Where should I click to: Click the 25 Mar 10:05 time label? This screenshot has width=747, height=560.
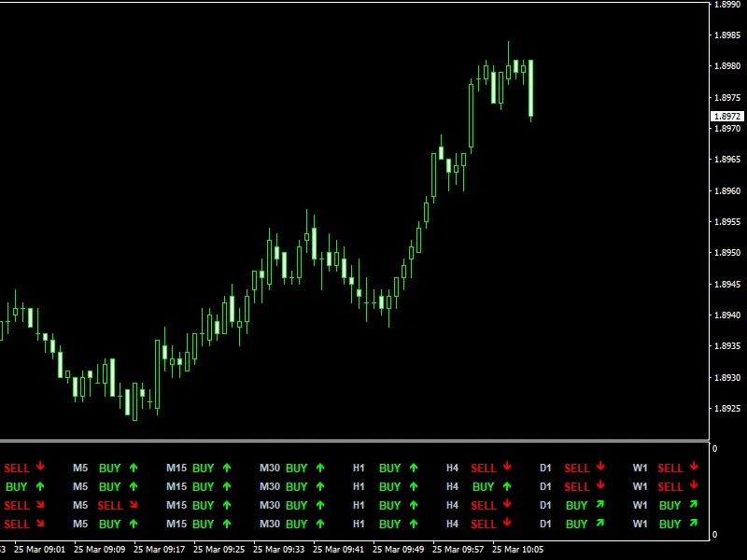[x=518, y=550]
